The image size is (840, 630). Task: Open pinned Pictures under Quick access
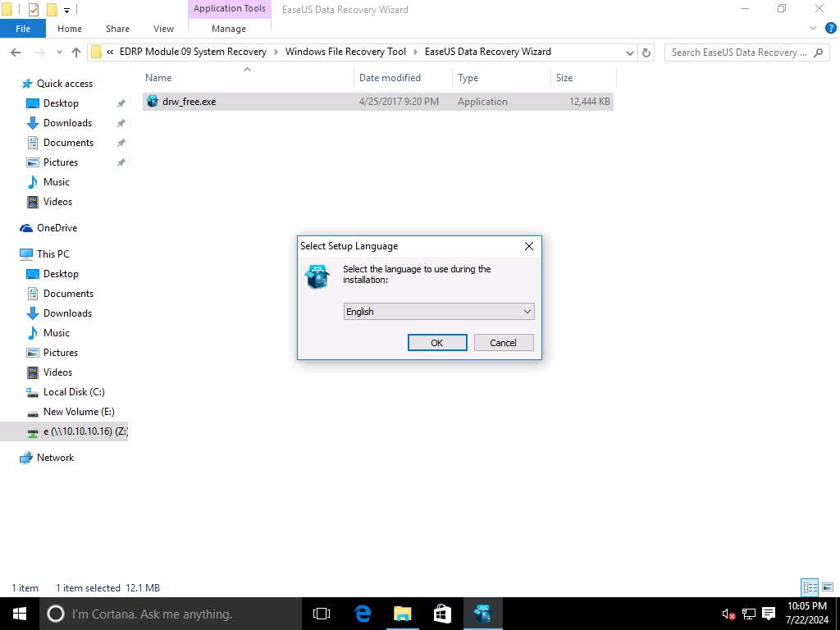coord(61,162)
